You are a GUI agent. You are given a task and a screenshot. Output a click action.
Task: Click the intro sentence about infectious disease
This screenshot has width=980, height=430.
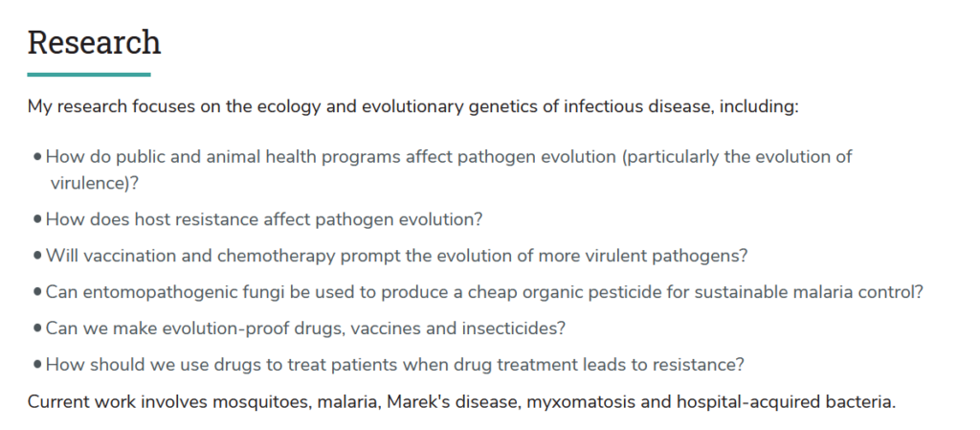pyautogui.click(x=413, y=107)
